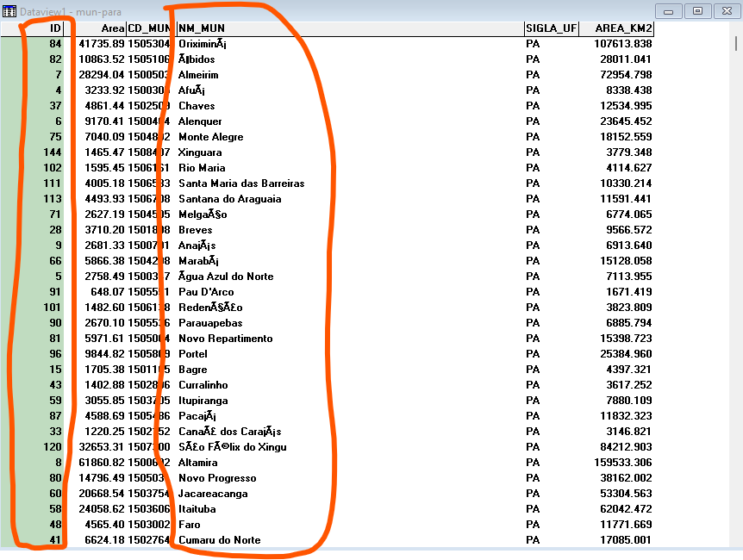743x560 pixels.
Task: Click the cell 'Itaituba'
Action: coord(197,509)
